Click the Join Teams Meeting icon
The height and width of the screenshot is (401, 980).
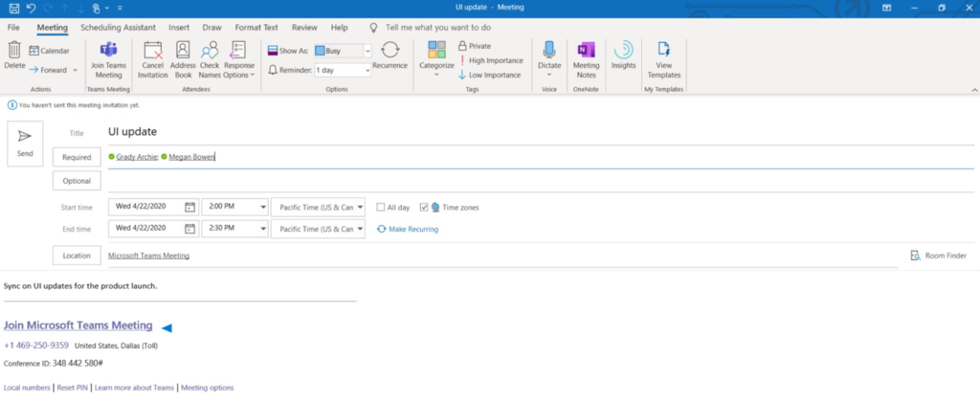[x=109, y=51]
